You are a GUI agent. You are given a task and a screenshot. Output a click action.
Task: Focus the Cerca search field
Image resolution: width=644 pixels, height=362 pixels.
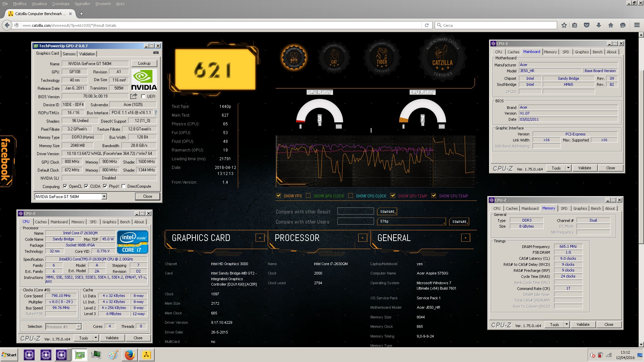click(x=496, y=25)
